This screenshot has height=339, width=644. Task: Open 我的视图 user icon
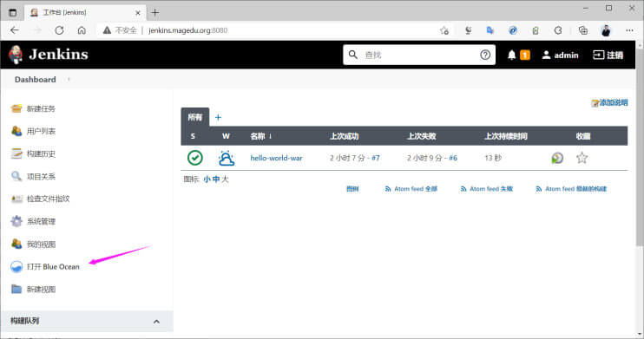coord(16,244)
